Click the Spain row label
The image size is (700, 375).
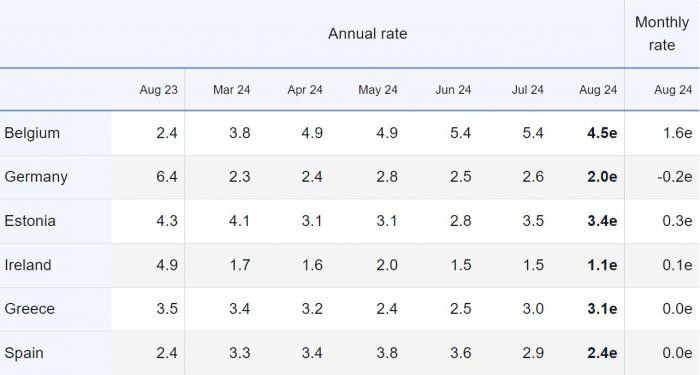[24, 353]
